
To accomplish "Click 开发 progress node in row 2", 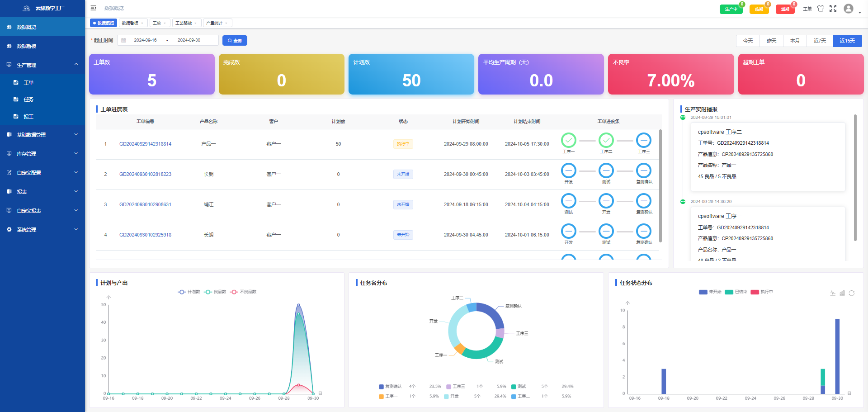I will pos(569,171).
